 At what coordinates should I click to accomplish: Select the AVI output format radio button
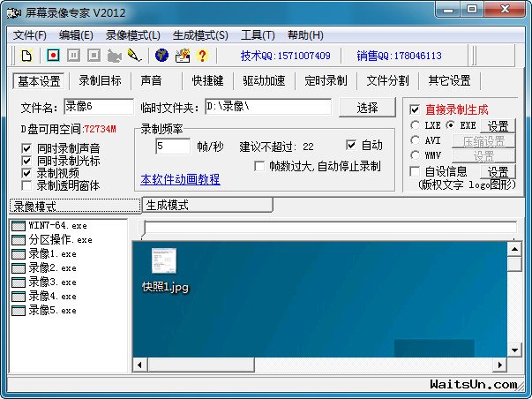click(x=415, y=140)
